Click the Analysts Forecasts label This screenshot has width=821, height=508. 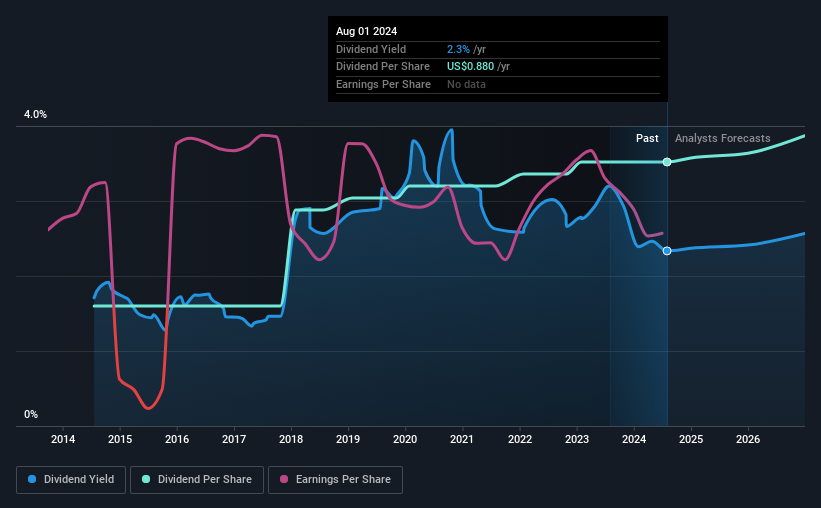pos(723,138)
